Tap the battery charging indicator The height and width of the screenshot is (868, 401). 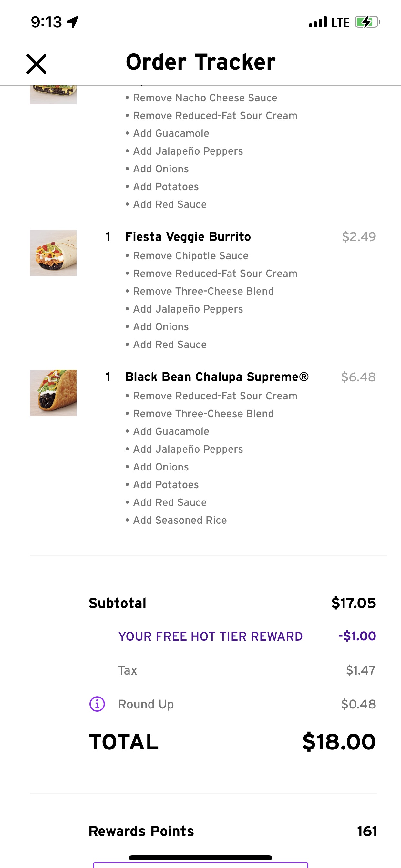coord(367,22)
